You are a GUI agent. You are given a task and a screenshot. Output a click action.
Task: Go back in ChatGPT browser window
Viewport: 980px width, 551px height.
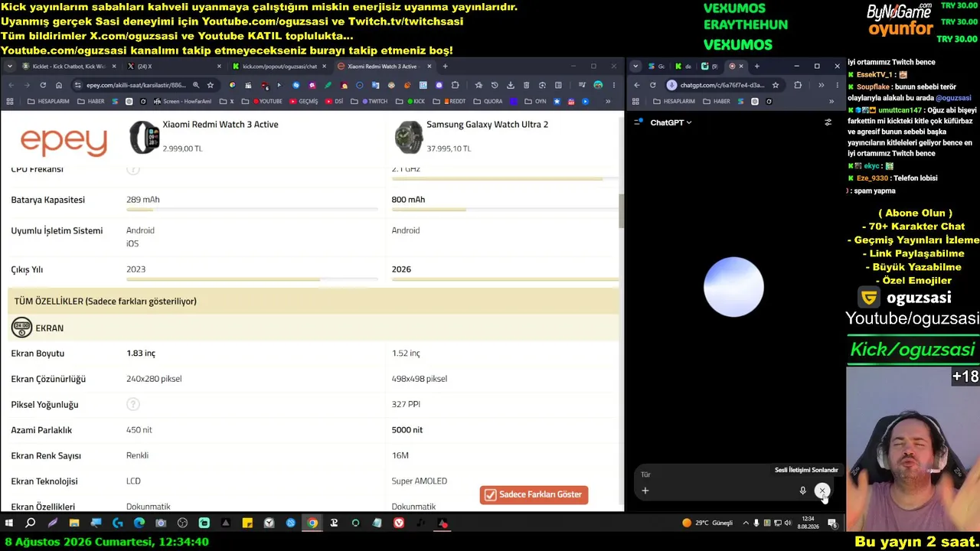[636, 85]
